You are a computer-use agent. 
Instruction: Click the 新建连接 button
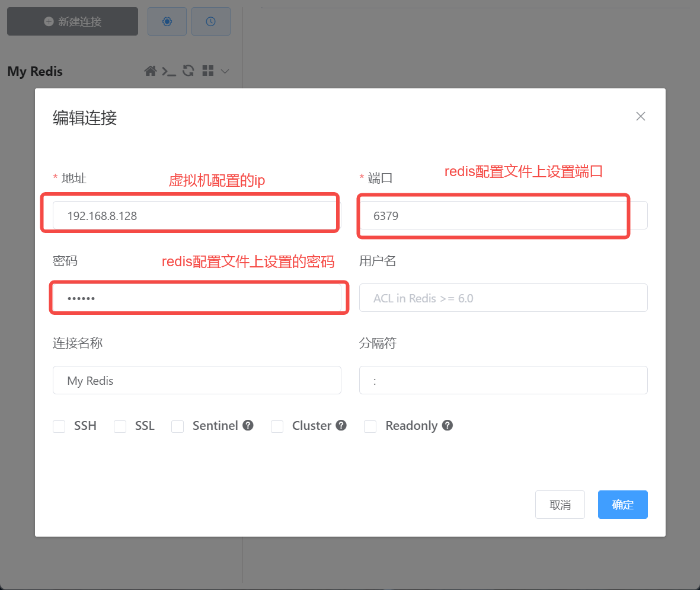coord(72,21)
